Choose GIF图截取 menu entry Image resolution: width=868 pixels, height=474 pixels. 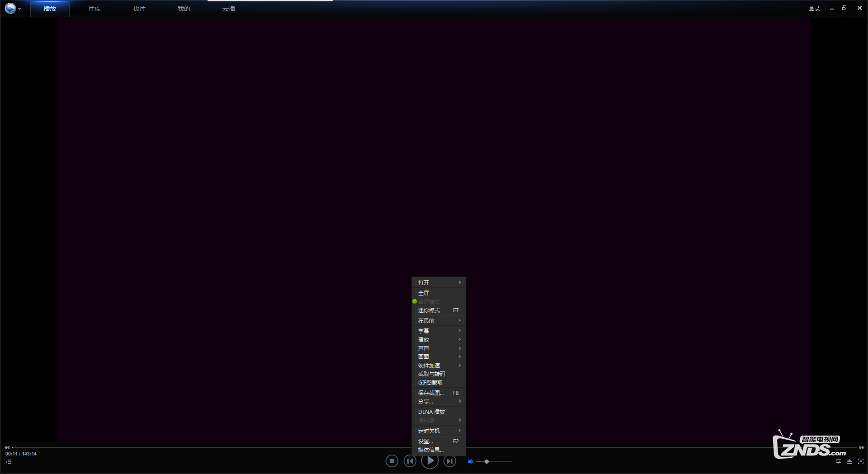coord(439,383)
